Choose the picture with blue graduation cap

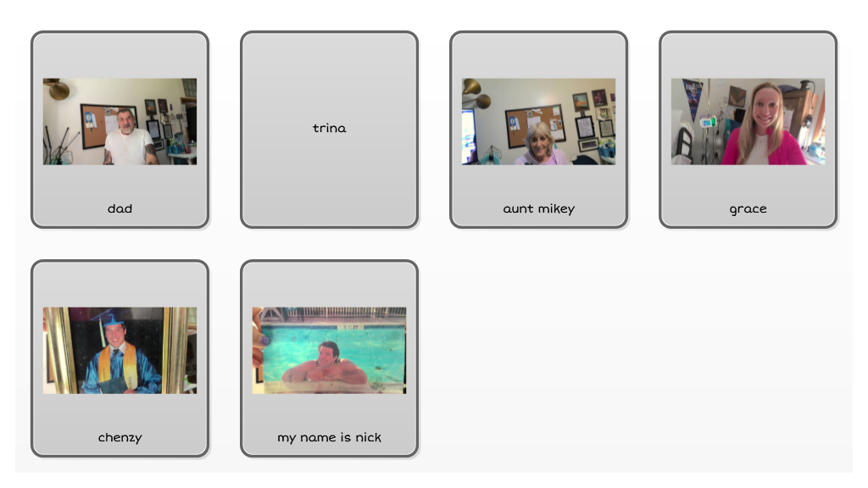120,350
